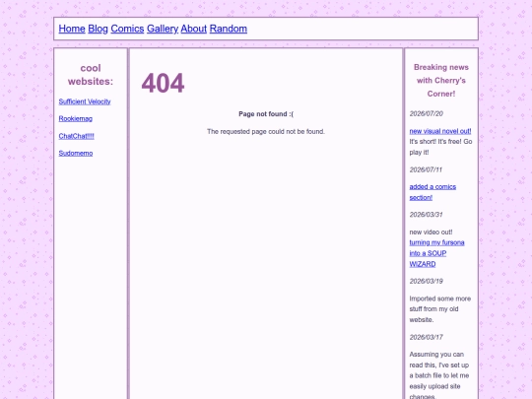The width and height of the screenshot is (532, 399).
Task: Click 'Imported some more stuff from my old website.' text
Action: pyautogui.click(x=440, y=309)
